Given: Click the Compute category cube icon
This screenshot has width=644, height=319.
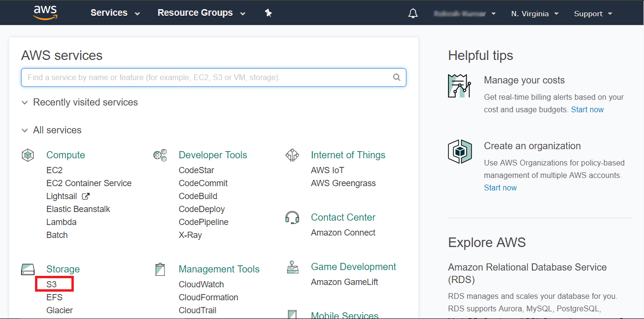Looking at the screenshot, I should coord(28,155).
